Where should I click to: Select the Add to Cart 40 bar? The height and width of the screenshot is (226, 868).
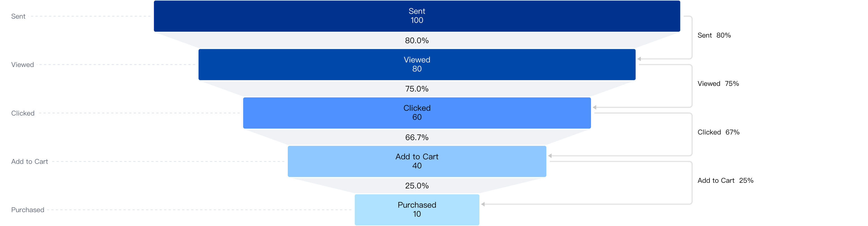pos(417,161)
